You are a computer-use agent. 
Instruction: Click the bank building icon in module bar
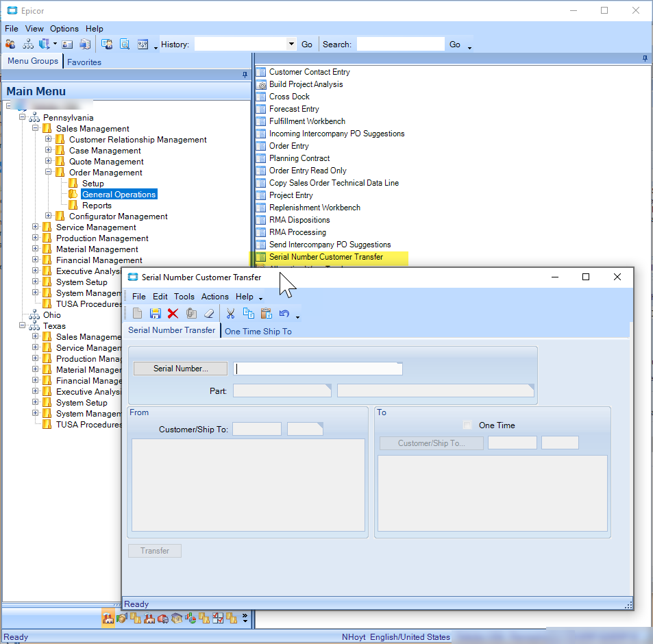tap(177, 618)
